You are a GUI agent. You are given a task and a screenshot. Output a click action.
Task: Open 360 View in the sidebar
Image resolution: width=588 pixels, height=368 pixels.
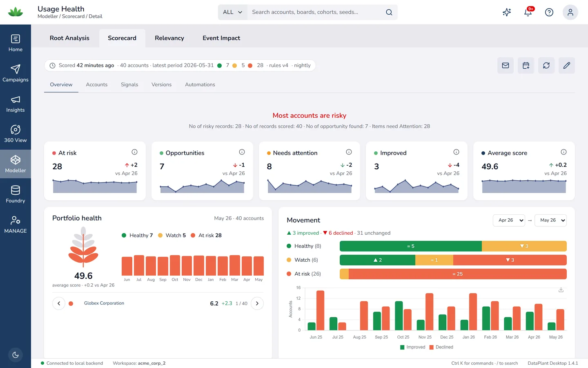pyautogui.click(x=16, y=134)
